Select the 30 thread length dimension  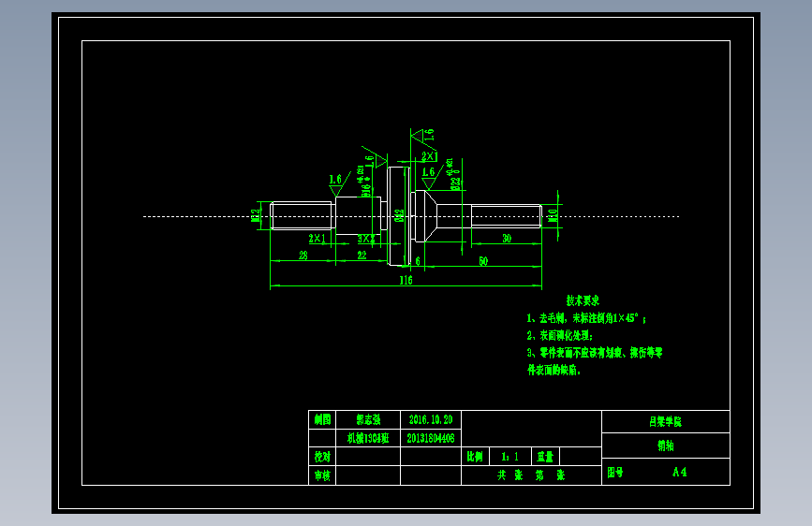click(x=507, y=238)
